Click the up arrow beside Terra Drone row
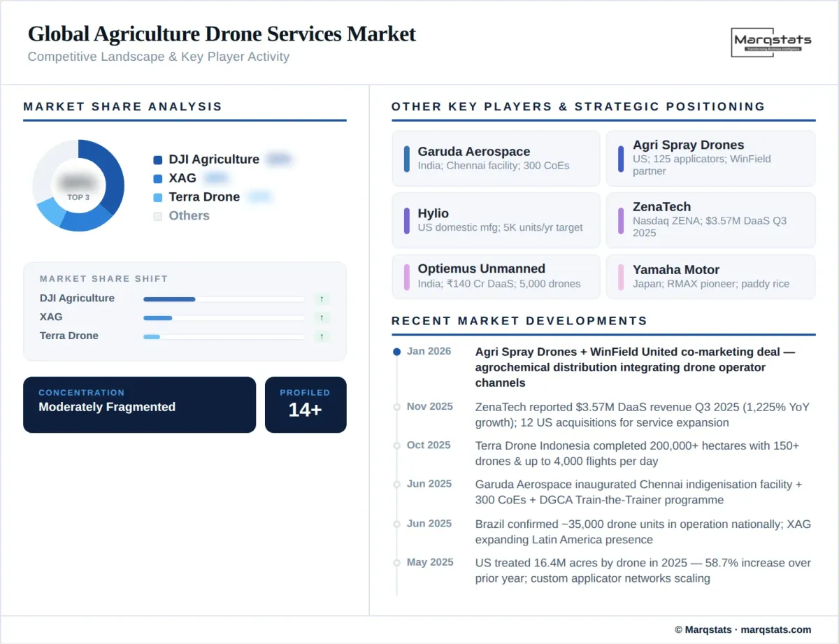This screenshot has width=839, height=644. coord(322,337)
